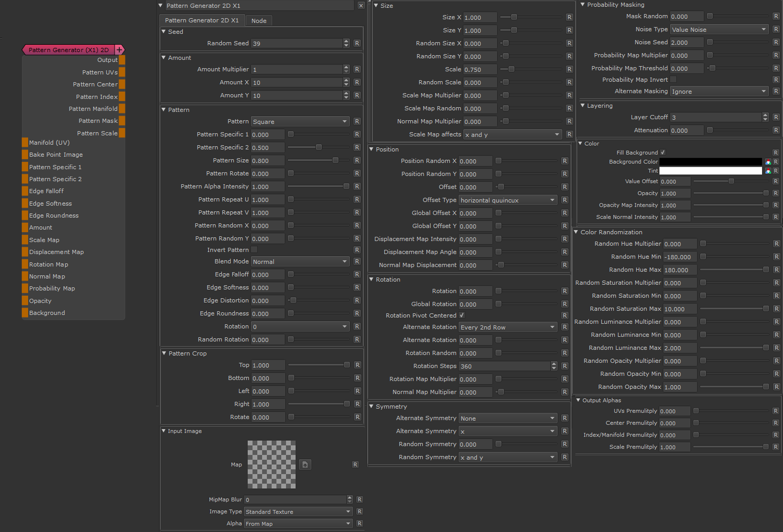Reset the Scale value with its R icon
This screenshot has height=532, width=783.
coord(569,69)
